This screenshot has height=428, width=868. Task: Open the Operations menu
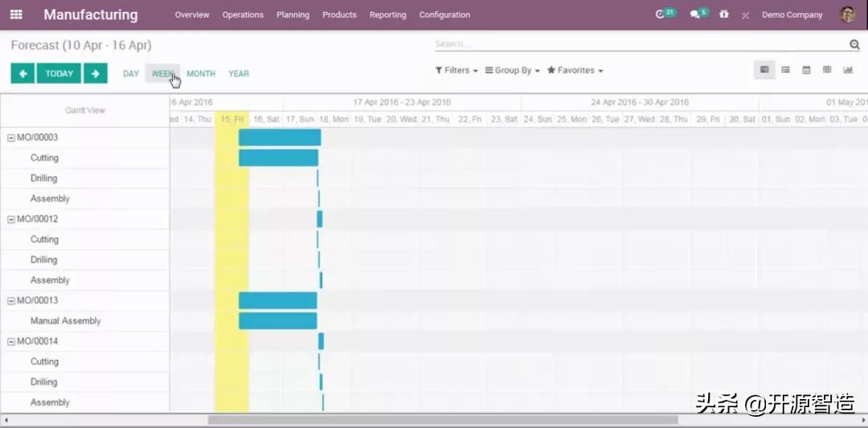click(x=243, y=15)
